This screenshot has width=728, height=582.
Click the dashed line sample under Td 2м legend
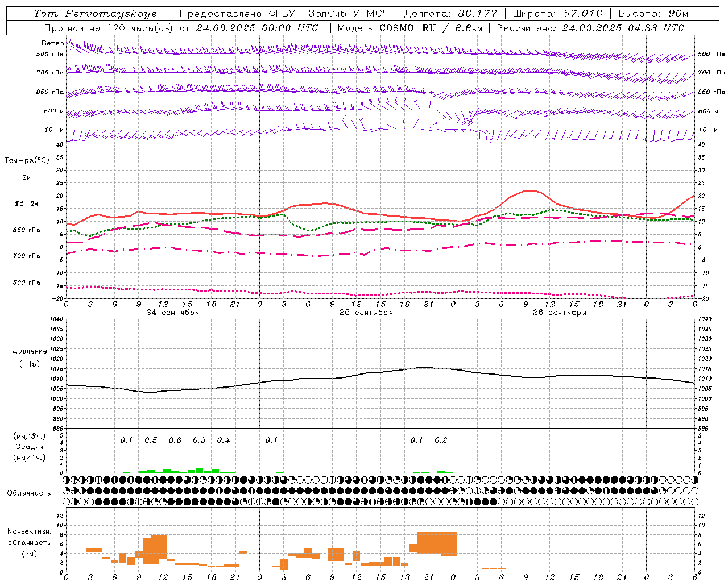26,210
